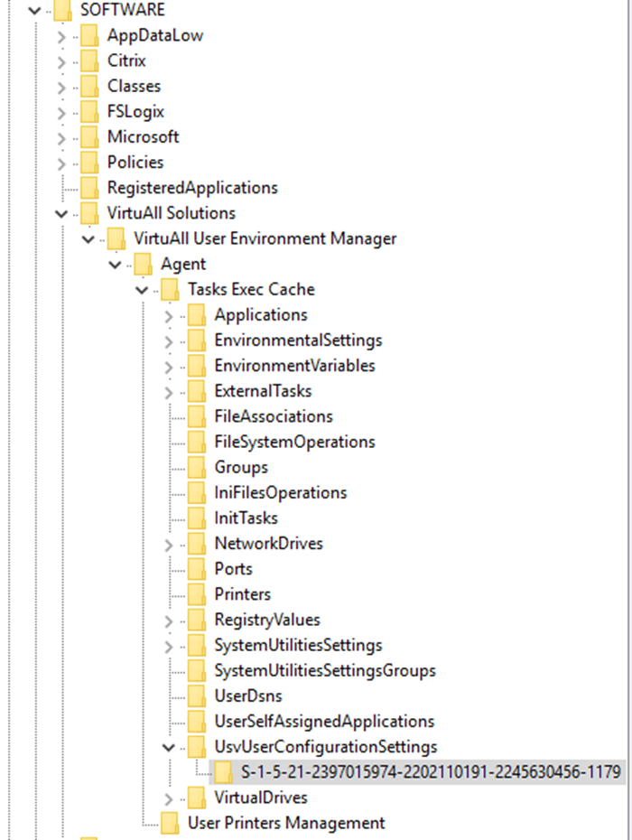This screenshot has height=840, width=632.
Task: Expand the RegistryValues key
Action: point(169,621)
